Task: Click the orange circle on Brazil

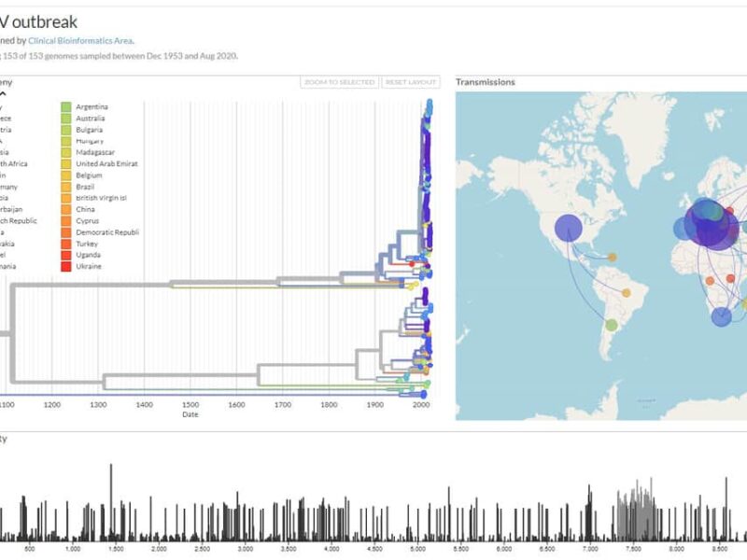Action: pos(627,293)
